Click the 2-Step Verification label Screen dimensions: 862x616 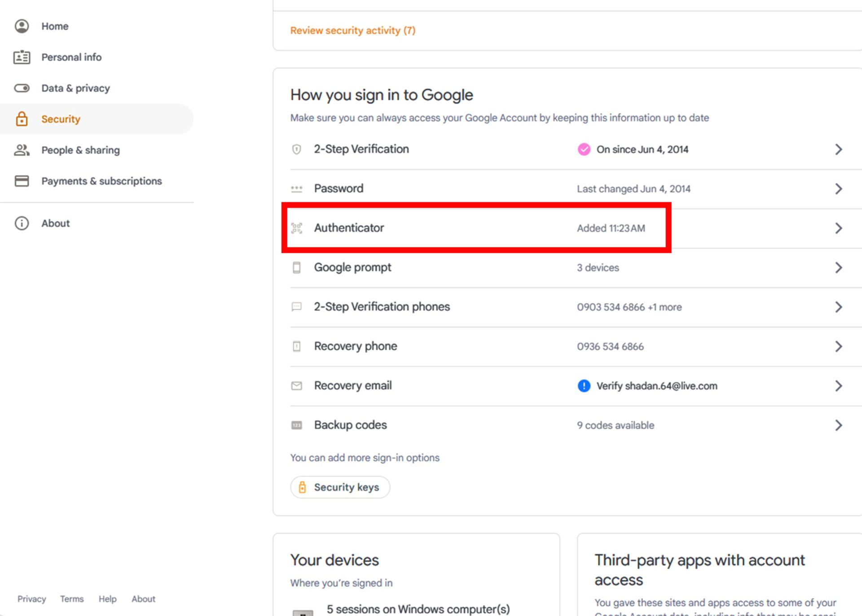pos(361,149)
